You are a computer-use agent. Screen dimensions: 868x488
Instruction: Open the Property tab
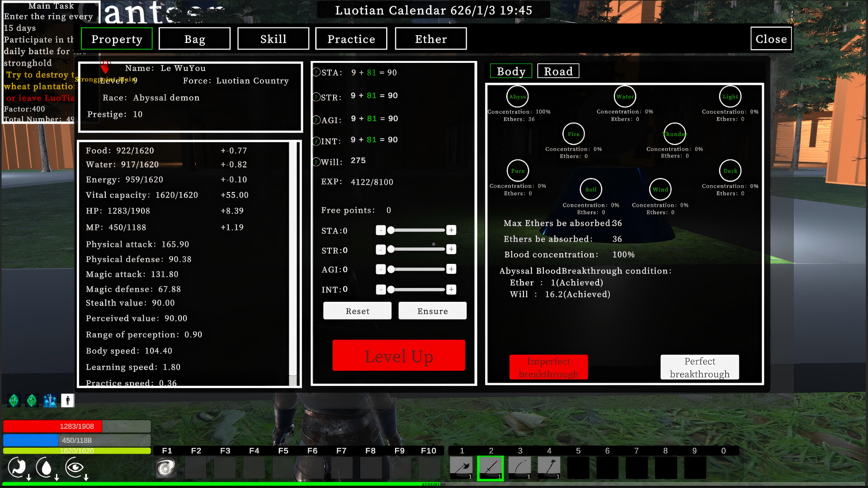point(117,39)
